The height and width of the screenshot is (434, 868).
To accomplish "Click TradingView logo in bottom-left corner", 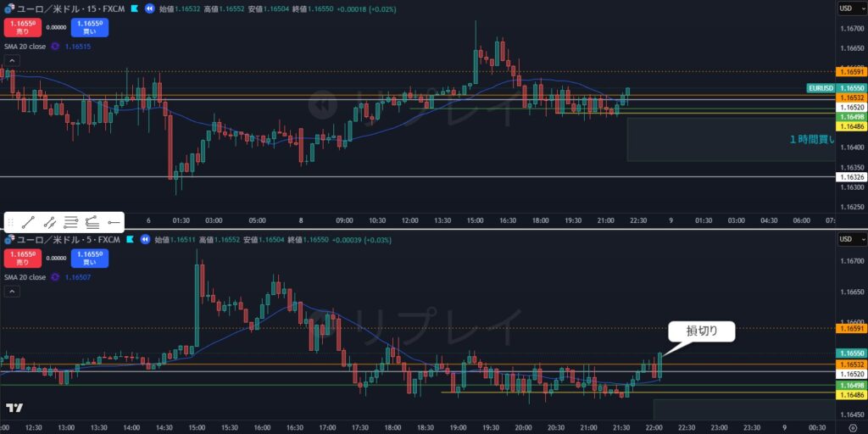I will [x=14, y=408].
